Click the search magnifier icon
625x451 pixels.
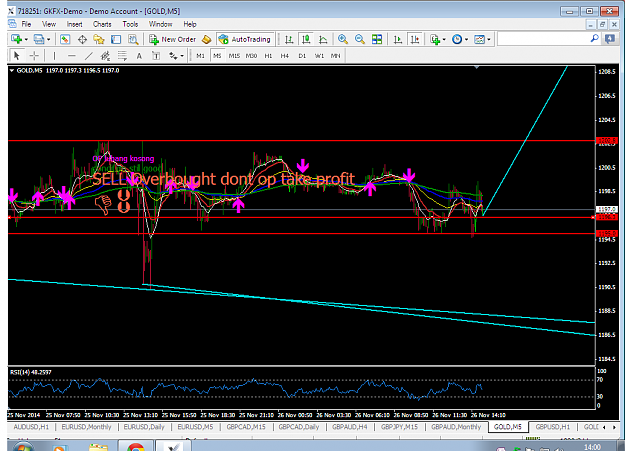pos(594,39)
